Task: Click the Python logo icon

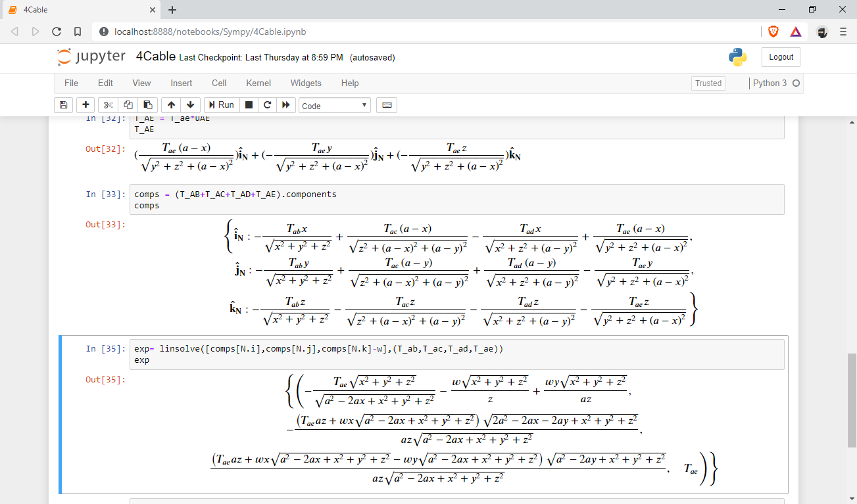Action: click(738, 57)
